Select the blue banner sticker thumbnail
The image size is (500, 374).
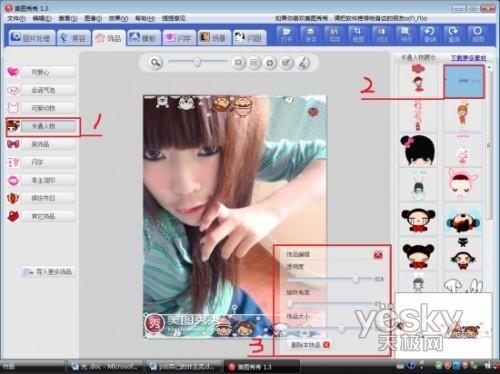click(x=463, y=81)
